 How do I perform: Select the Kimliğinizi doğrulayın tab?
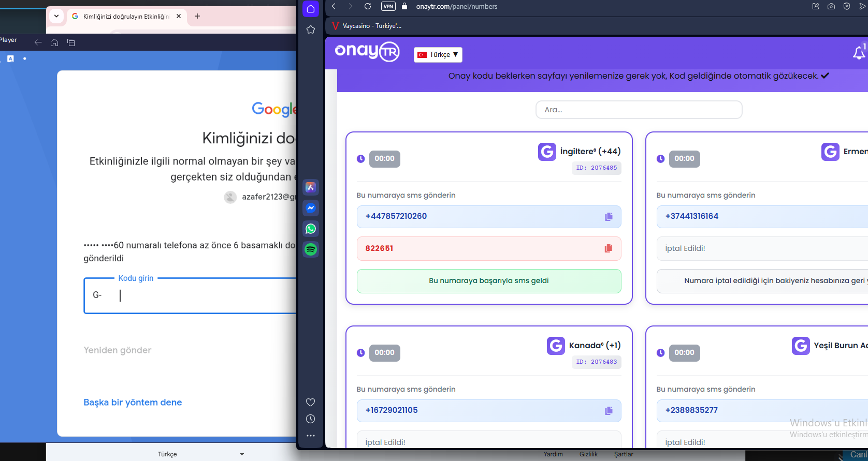(x=126, y=16)
